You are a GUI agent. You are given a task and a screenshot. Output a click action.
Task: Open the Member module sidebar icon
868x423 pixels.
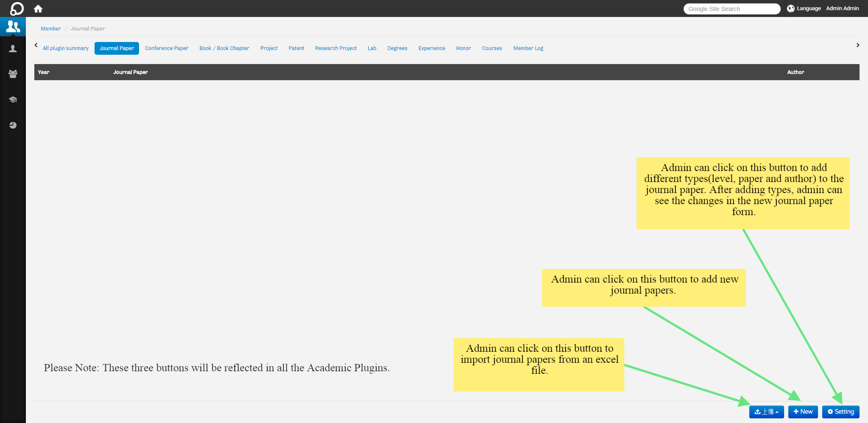[x=13, y=27]
